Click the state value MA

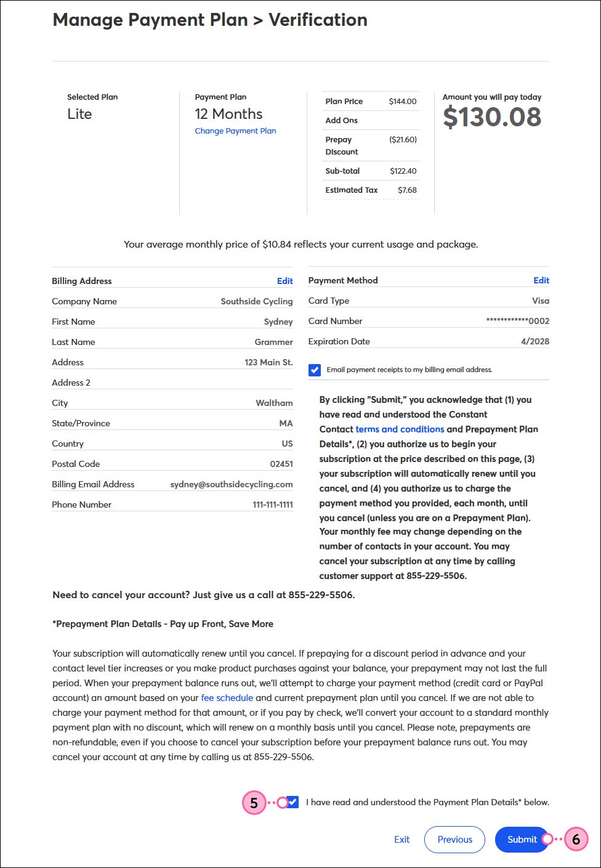tap(286, 423)
